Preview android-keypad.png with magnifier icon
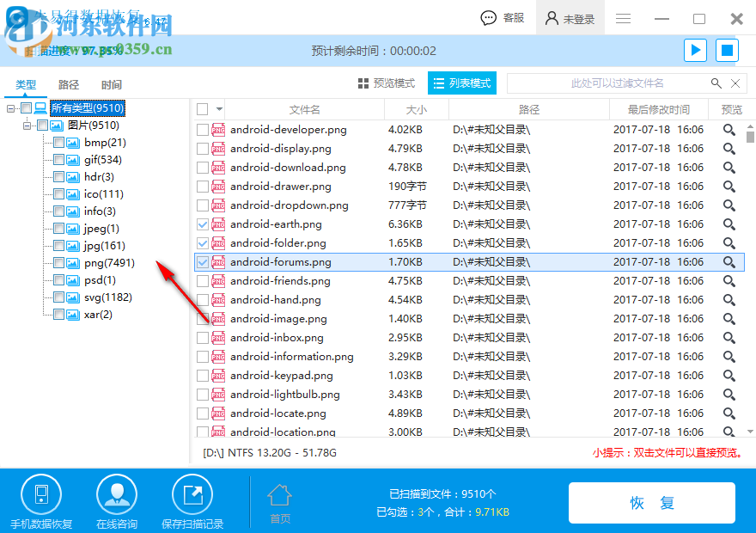Viewport: 756px width, 533px height. click(x=729, y=376)
